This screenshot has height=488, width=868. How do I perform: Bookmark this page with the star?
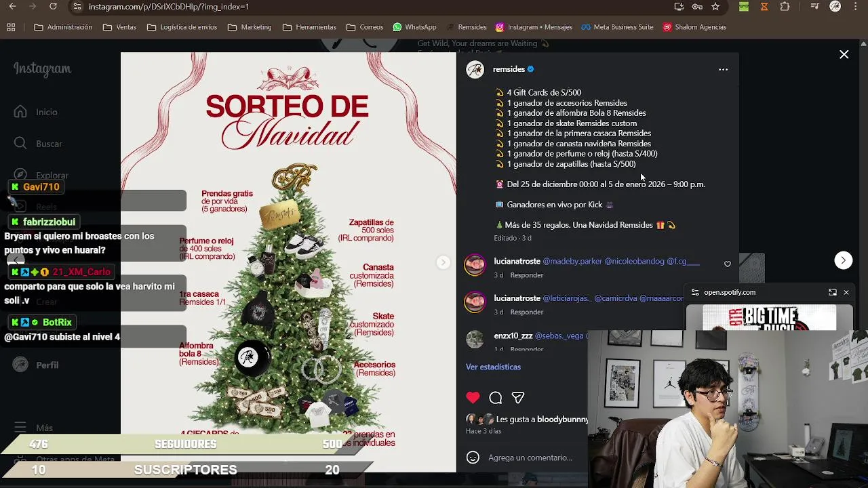pos(715,7)
